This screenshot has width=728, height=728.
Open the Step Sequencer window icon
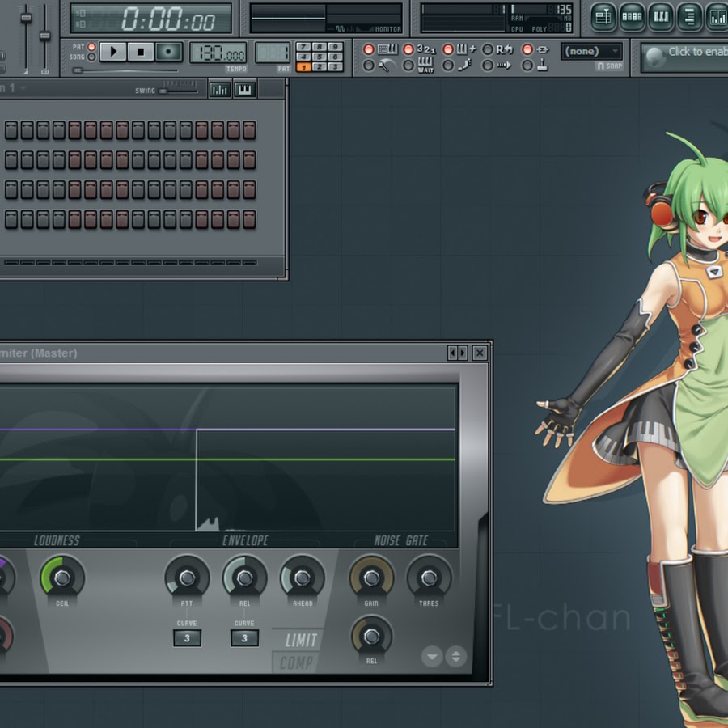pos(632,17)
